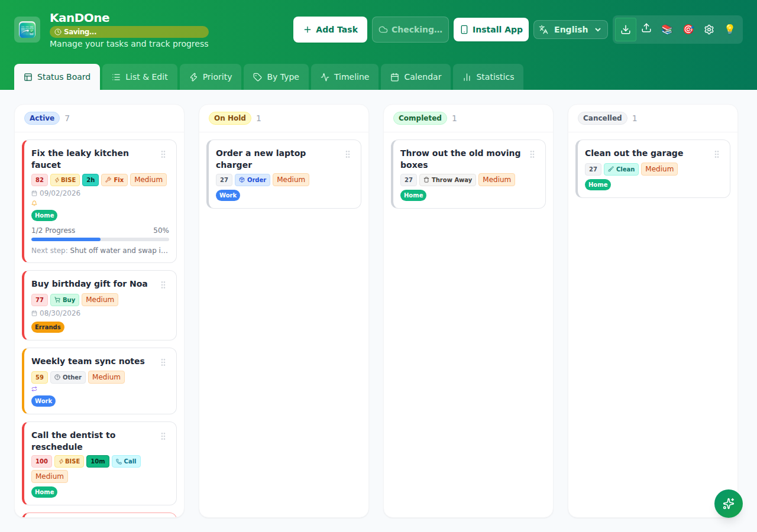This screenshot has height=532, width=757.
Task: Click drag handle on laptop charger card
Action: [x=348, y=154]
